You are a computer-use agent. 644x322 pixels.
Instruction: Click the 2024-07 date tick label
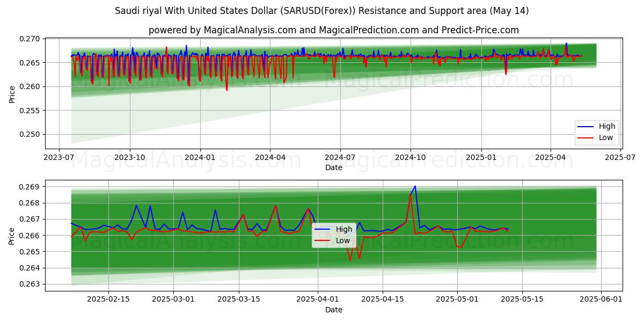coord(340,158)
